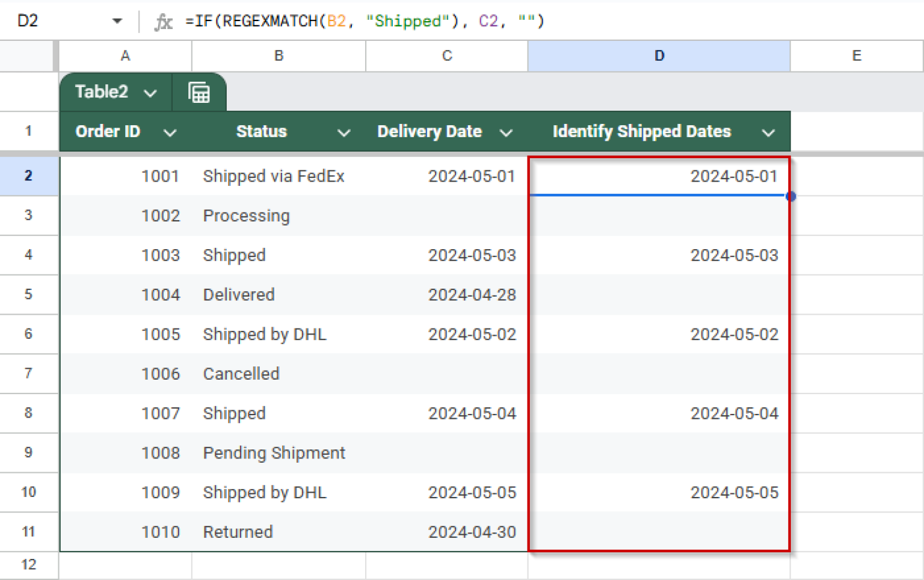Open the Order ID column filter dropdown
The image size is (924, 580).
170,132
